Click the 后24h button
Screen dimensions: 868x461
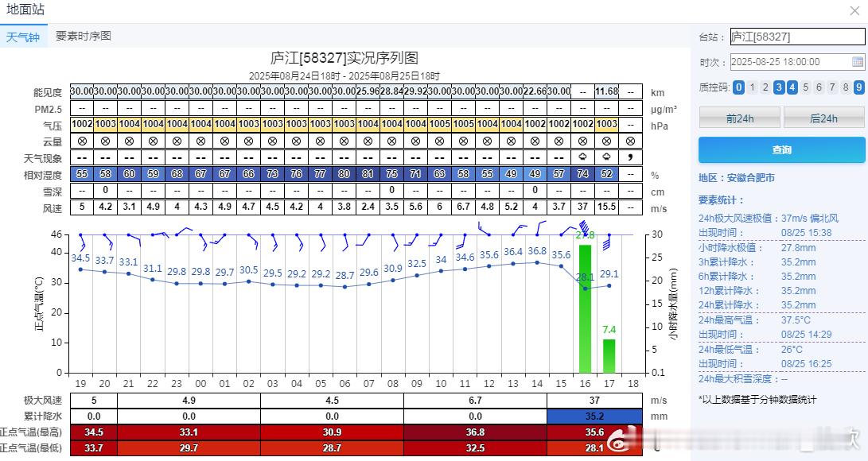click(x=823, y=118)
